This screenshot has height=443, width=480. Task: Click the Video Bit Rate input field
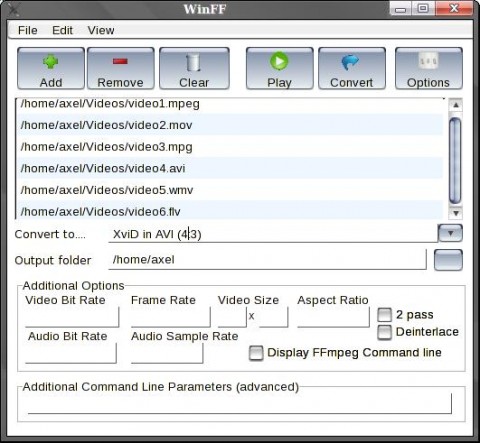click(x=72, y=317)
